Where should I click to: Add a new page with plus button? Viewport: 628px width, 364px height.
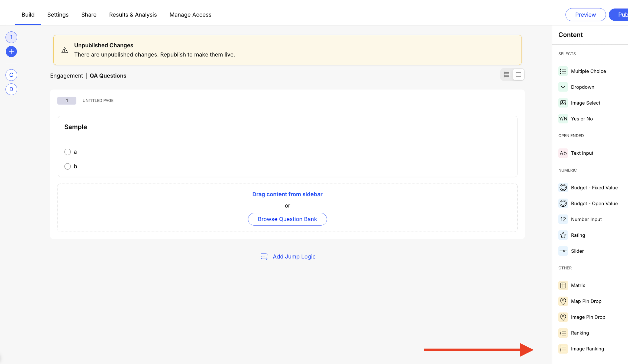(x=11, y=51)
